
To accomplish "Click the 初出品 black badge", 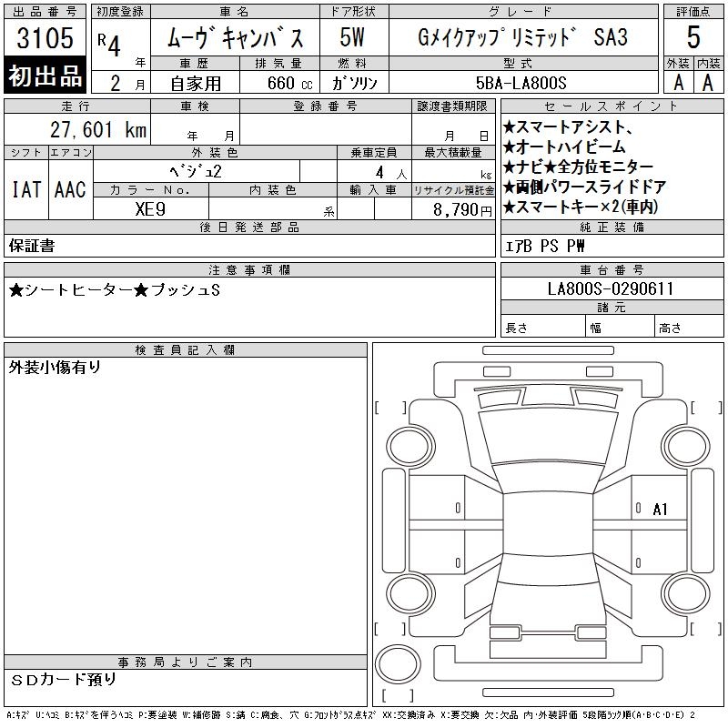I will click(45, 76).
